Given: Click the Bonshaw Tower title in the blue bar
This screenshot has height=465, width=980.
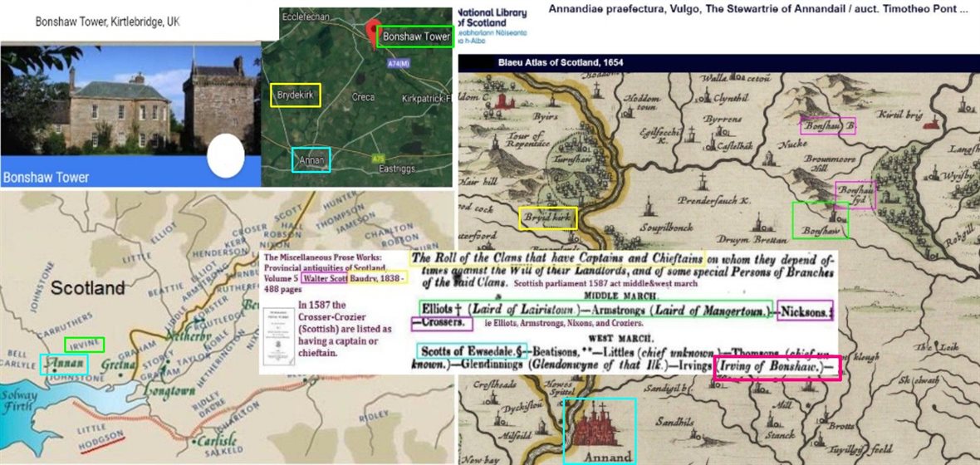Looking at the screenshot, I should coord(47,177).
